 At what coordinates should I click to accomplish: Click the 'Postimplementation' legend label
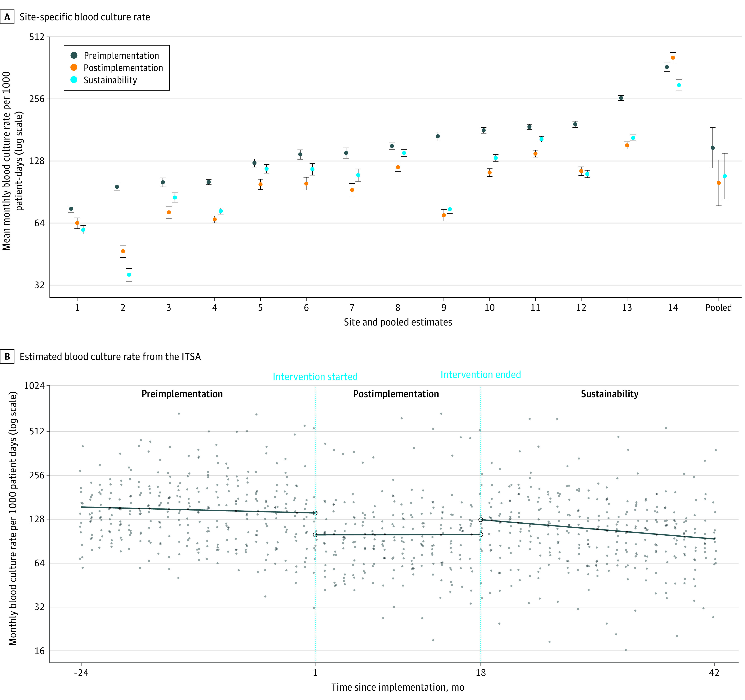coord(123,68)
